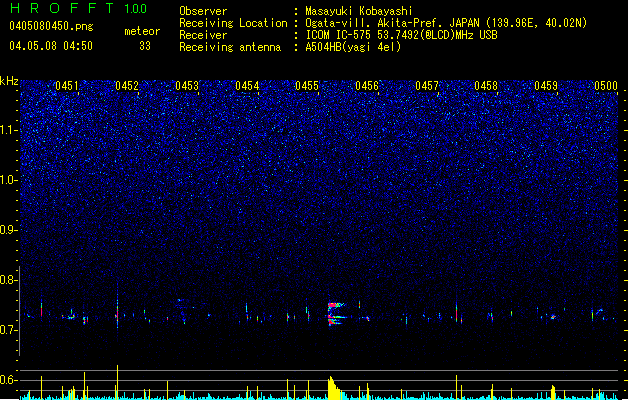Select ICOM IC-575 53.7492 MHz USB text
The image size is (629, 400).
(x=401, y=35)
